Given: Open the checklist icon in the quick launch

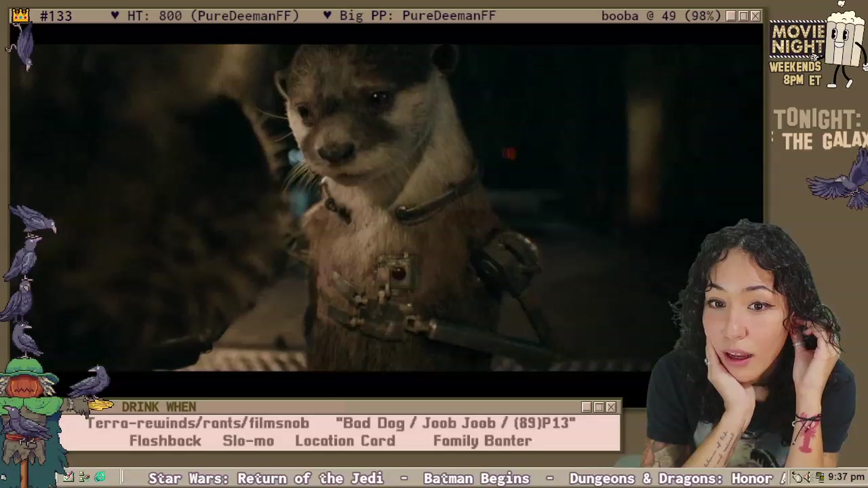Looking at the screenshot, I should [x=68, y=477].
